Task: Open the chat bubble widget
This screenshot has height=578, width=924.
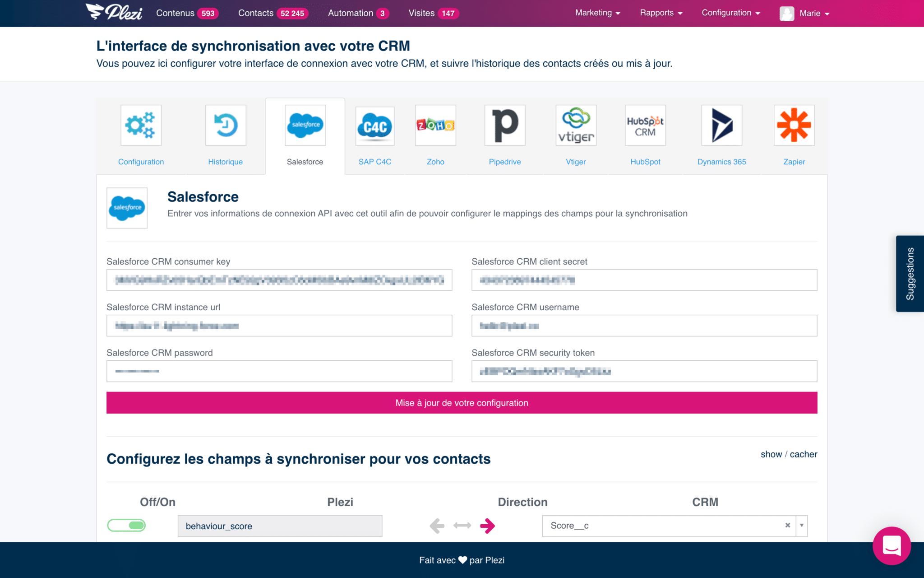Action: click(x=892, y=545)
